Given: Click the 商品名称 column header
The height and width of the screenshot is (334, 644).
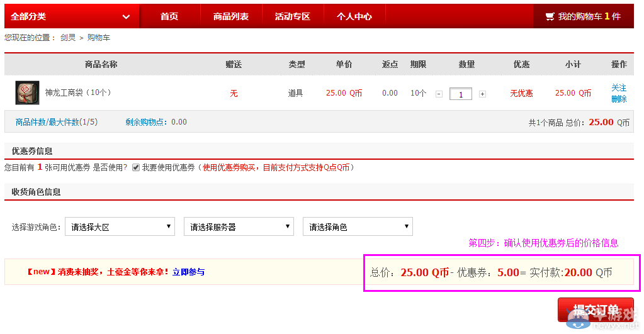Looking at the screenshot, I should pos(101,64).
